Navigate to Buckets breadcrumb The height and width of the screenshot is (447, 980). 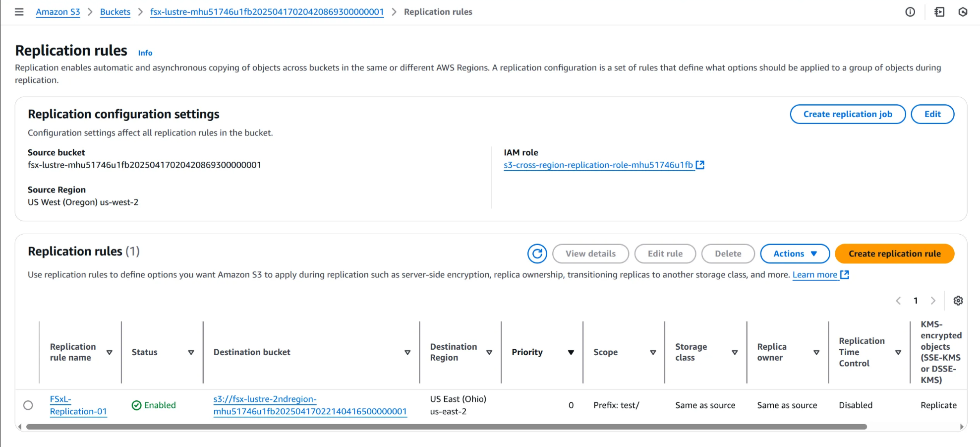click(x=115, y=12)
